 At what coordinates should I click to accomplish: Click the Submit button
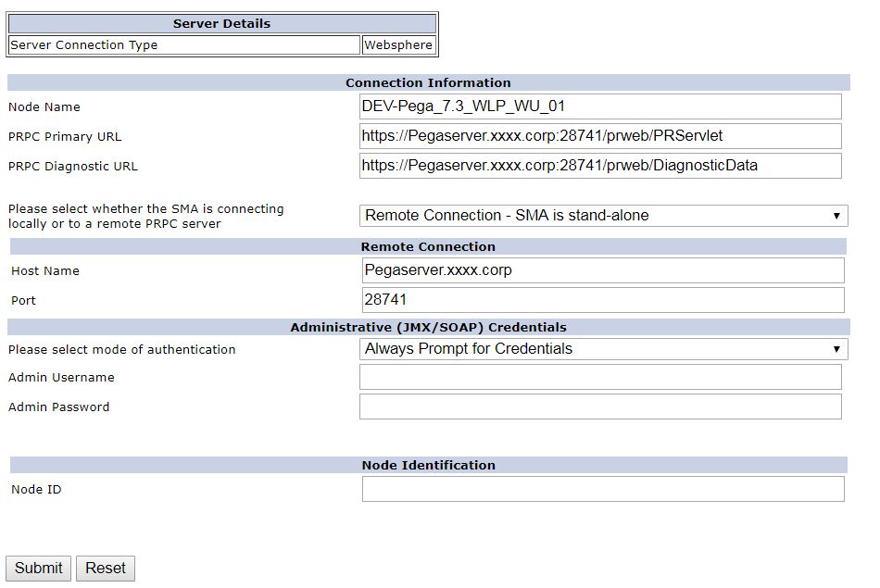pyautogui.click(x=38, y=569)
